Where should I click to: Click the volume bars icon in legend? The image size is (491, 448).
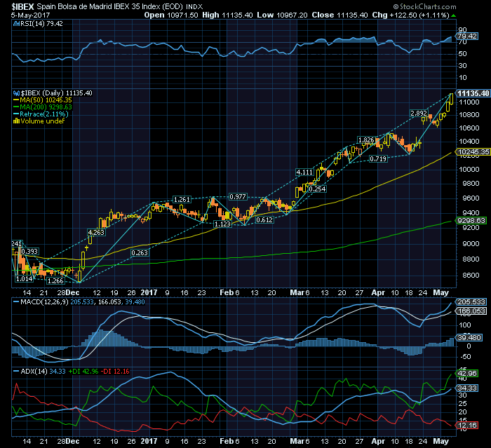(x=16, y=121)
